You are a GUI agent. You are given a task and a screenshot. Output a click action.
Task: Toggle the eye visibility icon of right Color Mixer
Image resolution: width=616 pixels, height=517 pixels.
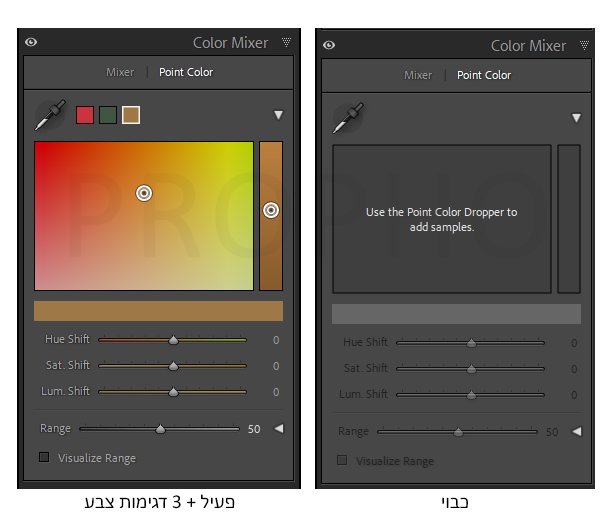point(329,45)
